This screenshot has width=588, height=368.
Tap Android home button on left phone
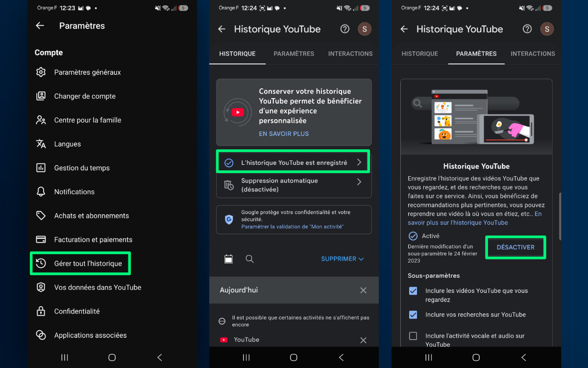pos(112,358)
